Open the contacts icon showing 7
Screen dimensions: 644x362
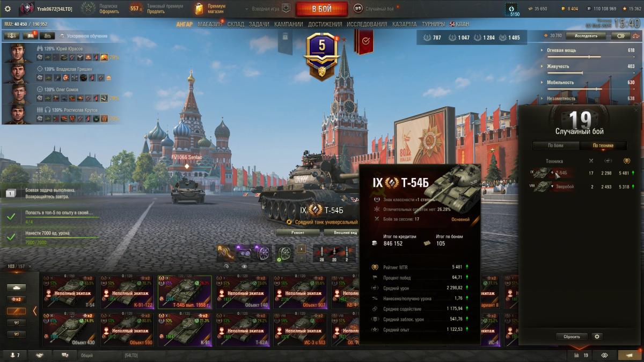click(x=14, y=355)
